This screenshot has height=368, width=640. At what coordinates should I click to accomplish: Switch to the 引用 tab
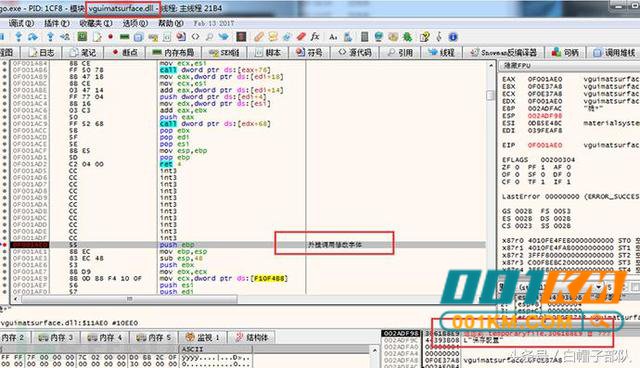(400, 53)
